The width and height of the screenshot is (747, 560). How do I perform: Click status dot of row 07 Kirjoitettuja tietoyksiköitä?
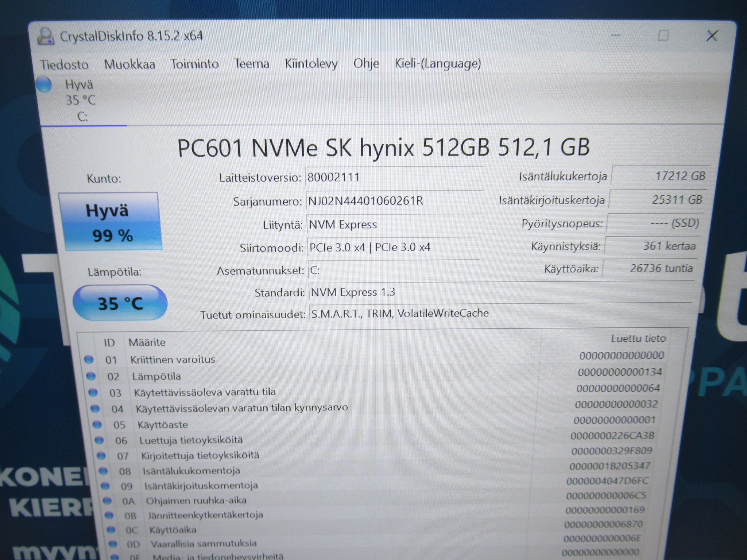pyautogui.click(x=101, y=456)
